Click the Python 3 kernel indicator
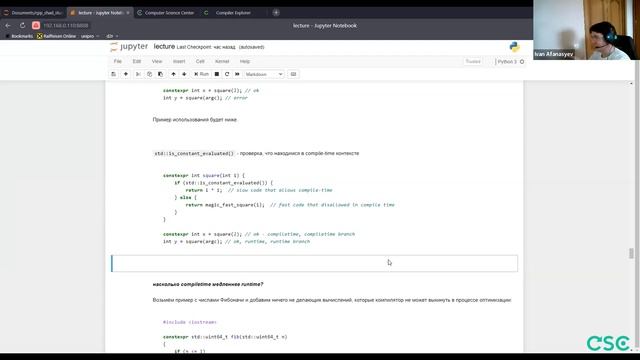Viewport: 640px width, 360px height. (x=507, y=62)
